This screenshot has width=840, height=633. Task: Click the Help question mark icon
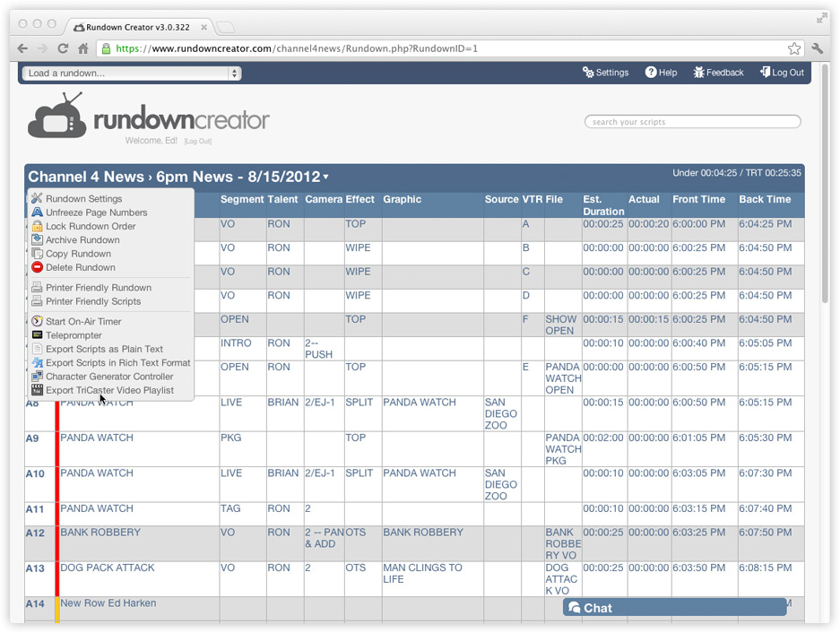point(650,73)
